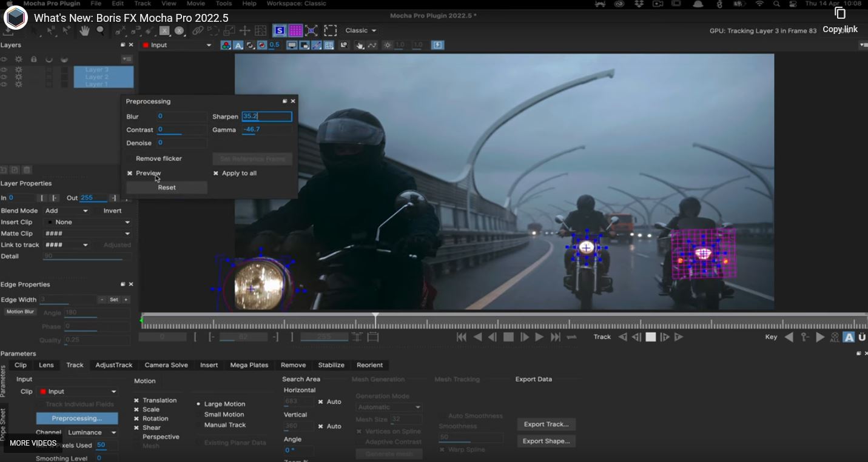
Task: Open the Matte Clip dropdown
Action: [x=88, y=234]
